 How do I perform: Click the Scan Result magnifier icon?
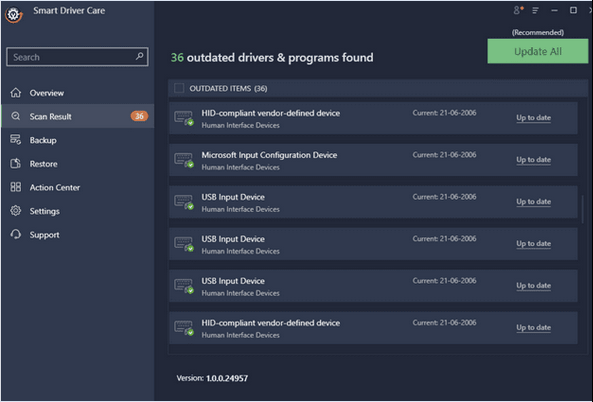pyautogui.click(x=16, y=116)
